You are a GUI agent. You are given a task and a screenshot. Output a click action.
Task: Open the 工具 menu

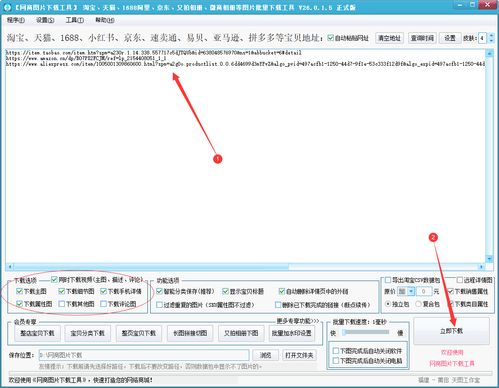74,20
